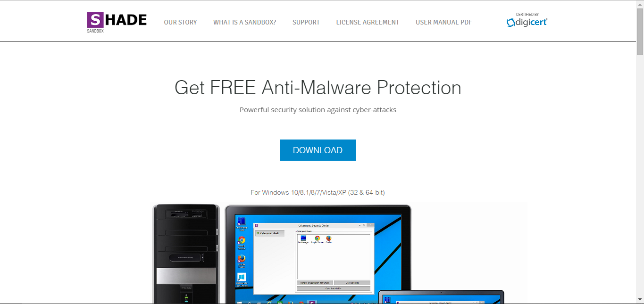Click the page scrollbar thumb
The height and width of the screenshot is (304, 644).
coord(640,31)
